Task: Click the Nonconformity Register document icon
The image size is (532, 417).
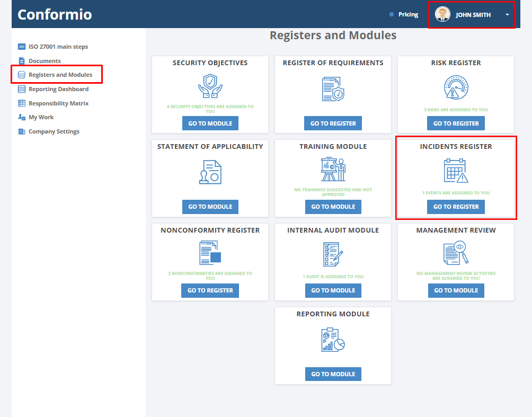Action: pyautogui.click(x=210, y=252)
